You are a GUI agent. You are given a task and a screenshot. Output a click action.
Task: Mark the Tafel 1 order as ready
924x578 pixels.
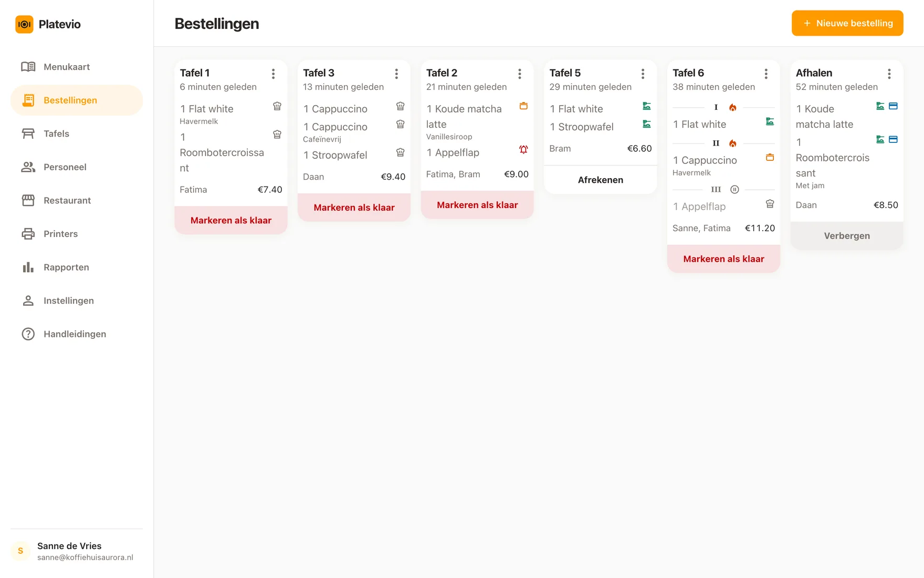[x=231, y=220]
